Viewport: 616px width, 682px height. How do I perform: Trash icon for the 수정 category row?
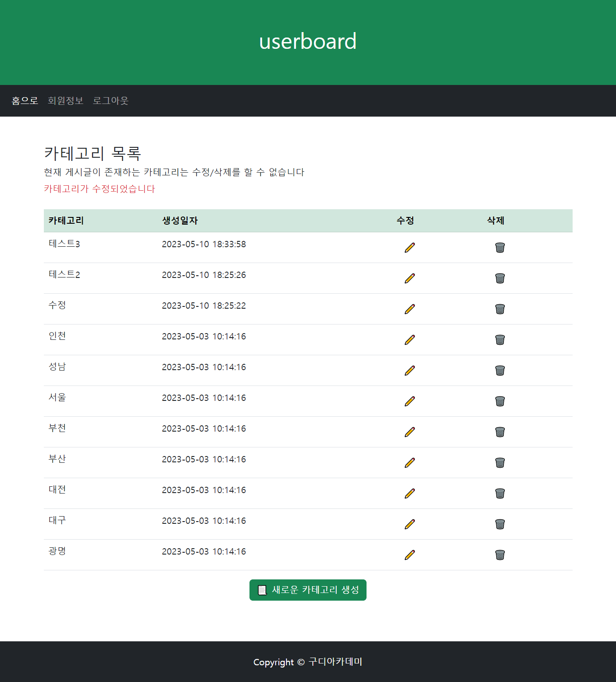pyautogui.click(x=500, y=309)
